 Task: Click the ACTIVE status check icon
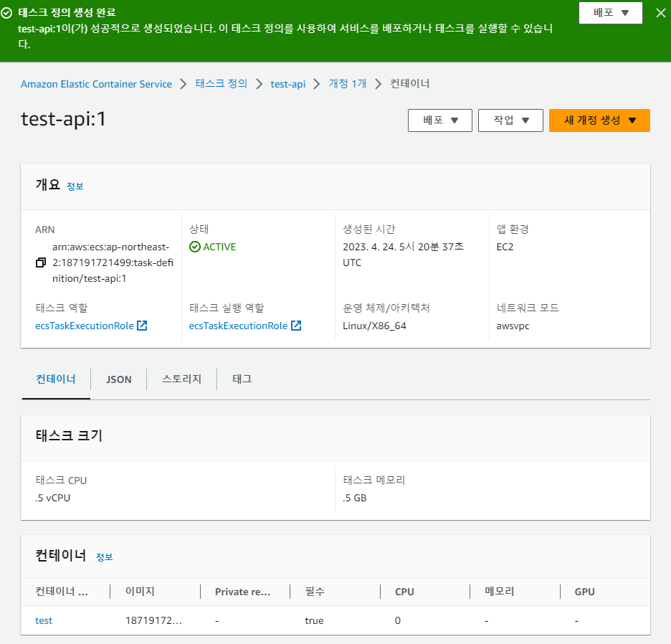point(195,247)
